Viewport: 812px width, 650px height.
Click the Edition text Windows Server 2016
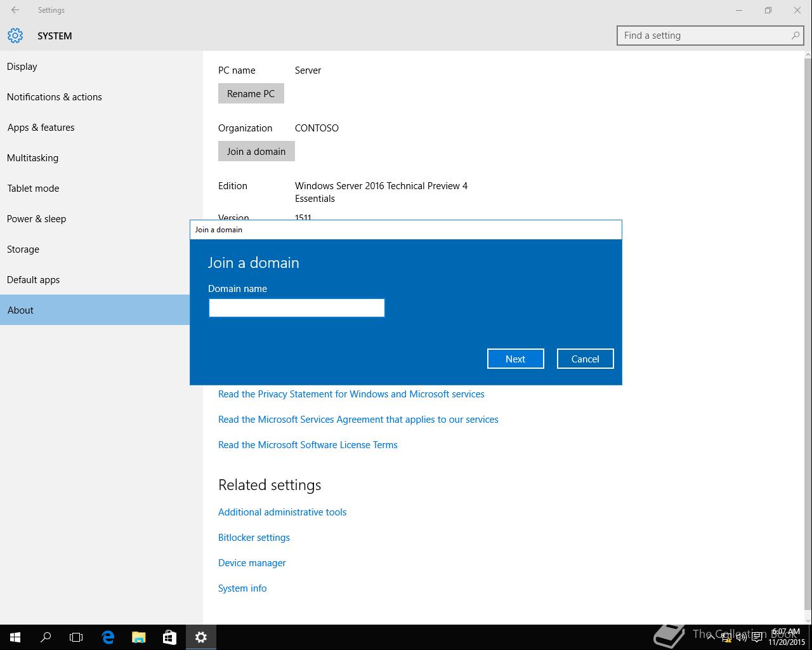tap(381, 192)
